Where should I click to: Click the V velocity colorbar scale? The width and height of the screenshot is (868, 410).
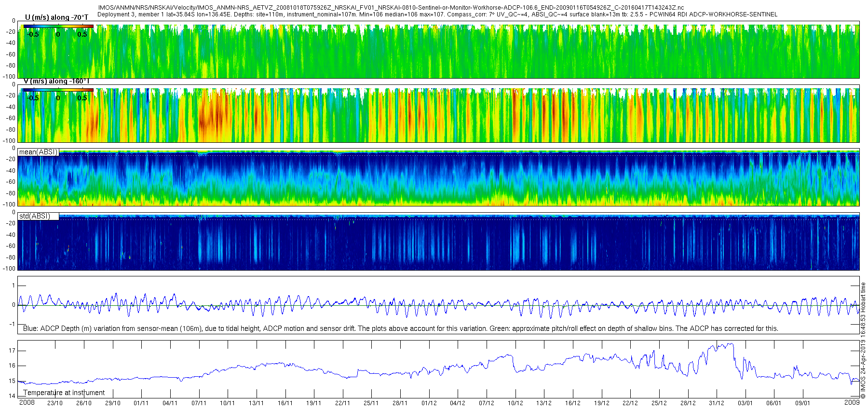57,90
